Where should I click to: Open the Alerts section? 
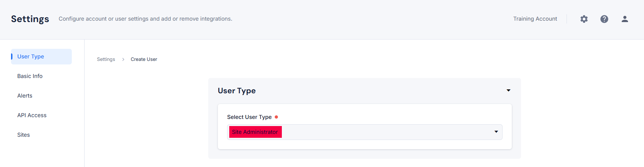pyautogui.click(x=25, y=96)
